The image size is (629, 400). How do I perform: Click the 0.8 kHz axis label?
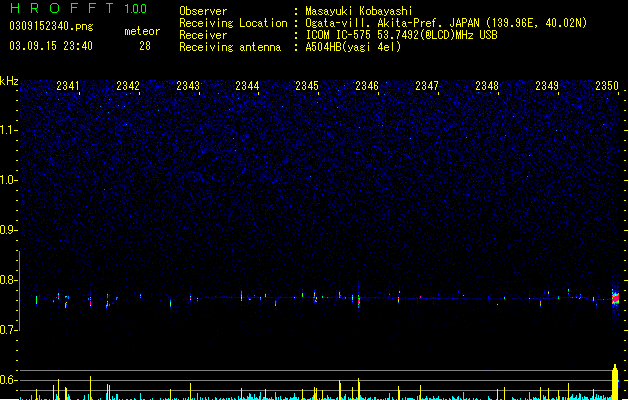7,280
